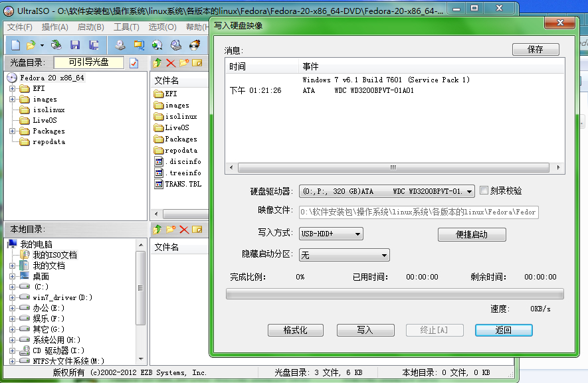Select the 娱乐(F:) drive in local tree
Image resolution: width=588 pixels, height=383 pixels.
(x=49, y=319)
